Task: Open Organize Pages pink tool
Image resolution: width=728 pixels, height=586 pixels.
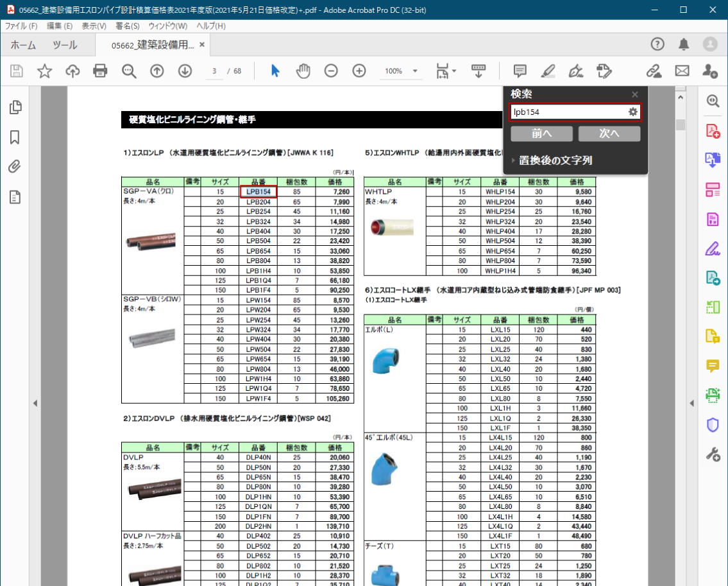Action: point(713,189)
